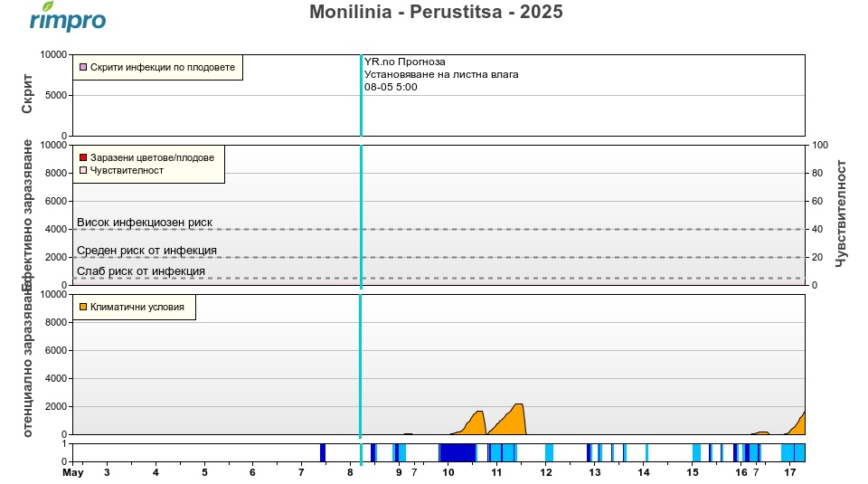This screenshot has height=484, width=868.
Task: Click the dark blue wetness bar on May 7
Action: tap(323, 452)
